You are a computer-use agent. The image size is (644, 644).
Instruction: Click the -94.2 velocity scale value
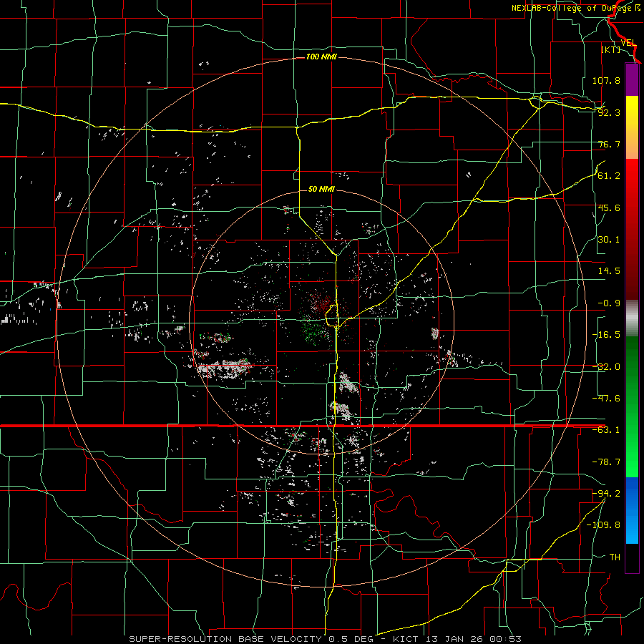click(606, 493)
